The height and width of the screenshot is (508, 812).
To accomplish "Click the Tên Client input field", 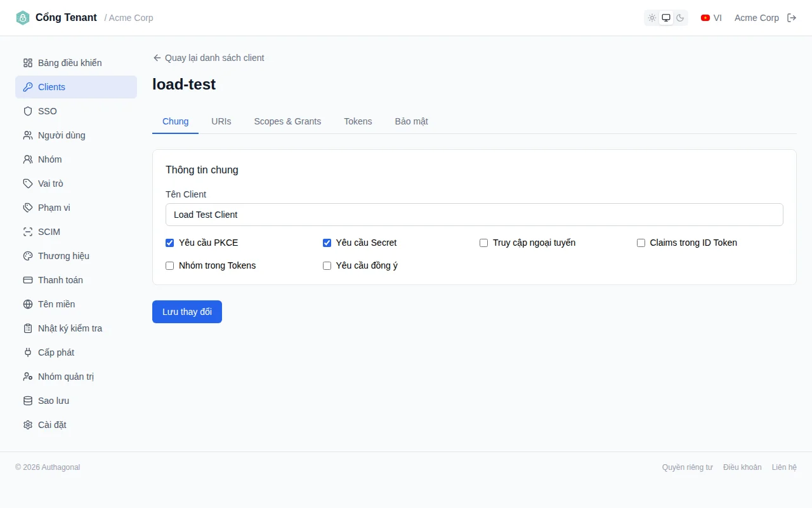I will point(475,215).
